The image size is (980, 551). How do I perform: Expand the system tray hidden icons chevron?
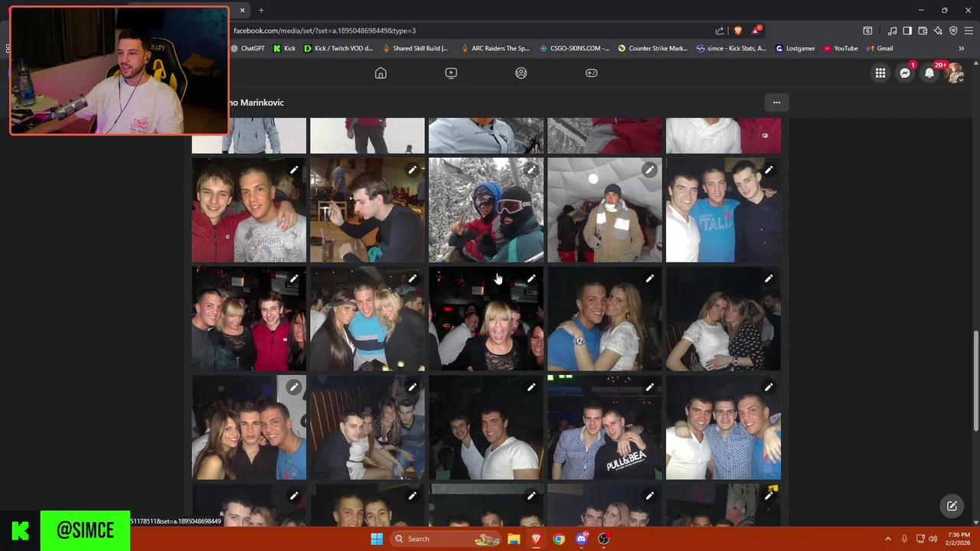point(888,539)
